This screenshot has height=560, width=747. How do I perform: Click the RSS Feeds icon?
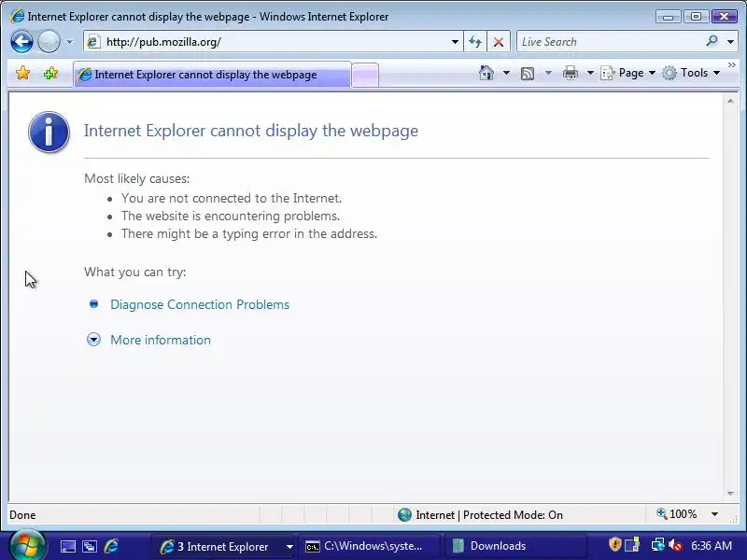tap(528, 74)
